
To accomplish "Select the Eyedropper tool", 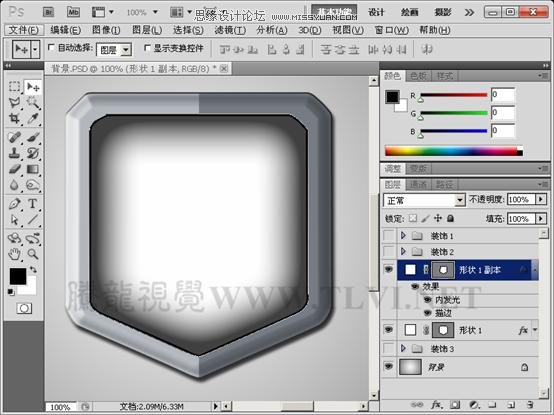I will pyautogui.click(x=33, y=118).
